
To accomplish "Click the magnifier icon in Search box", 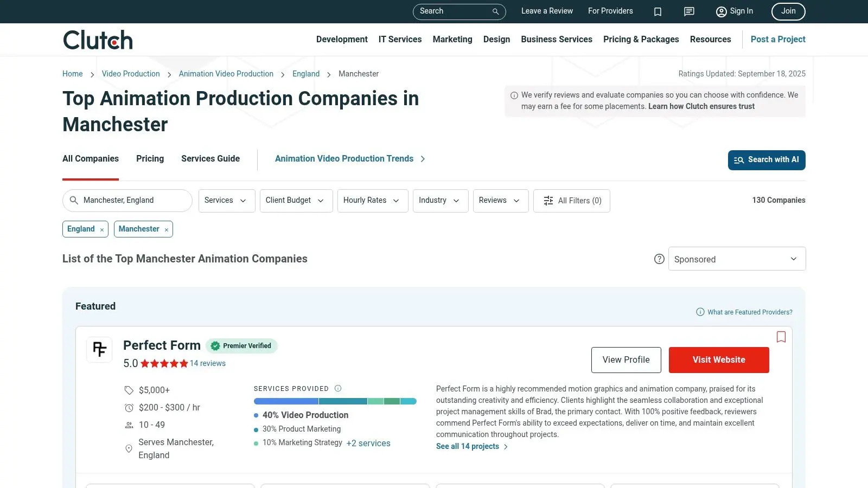I will click(x=495, y=11).
